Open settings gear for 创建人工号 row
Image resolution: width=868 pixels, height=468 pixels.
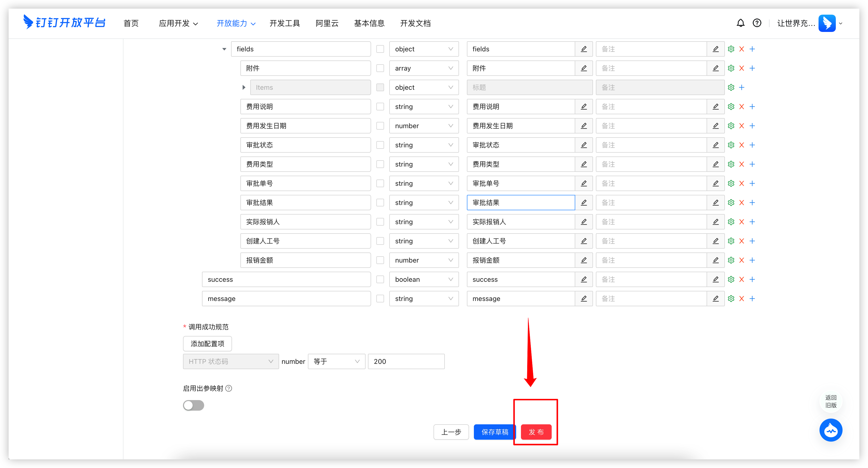tap(731, 241)
